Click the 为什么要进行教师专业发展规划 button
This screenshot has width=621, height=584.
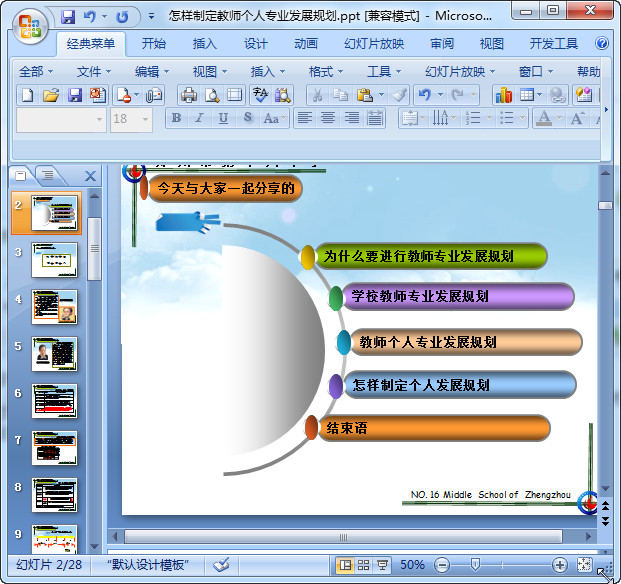pos(431,256)
